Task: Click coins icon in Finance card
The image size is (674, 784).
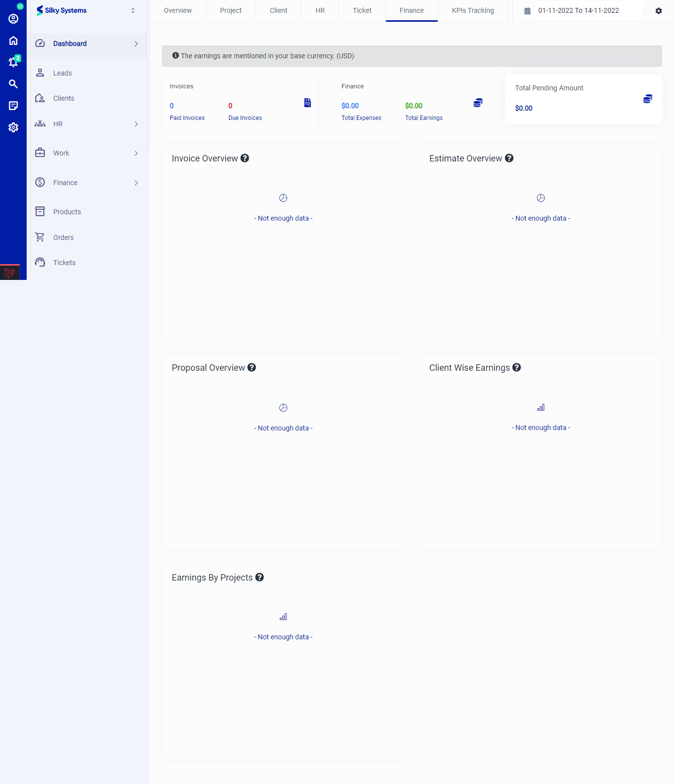Action: click(x=478, y=103)
